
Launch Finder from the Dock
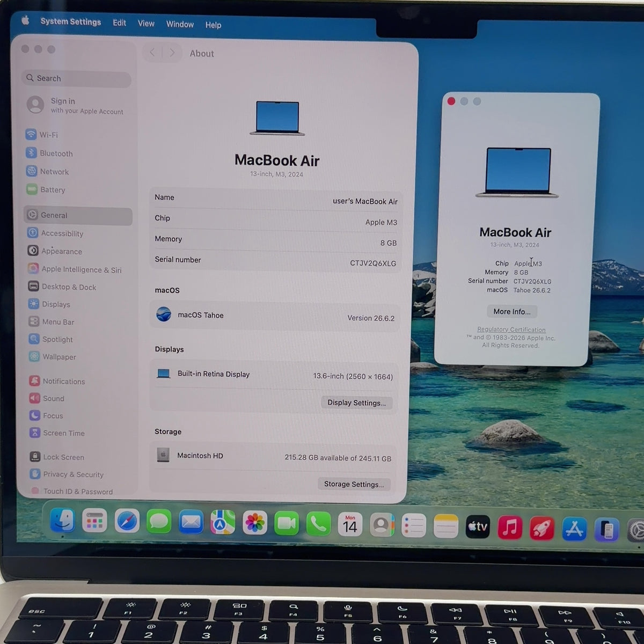[x=63, y=520]
